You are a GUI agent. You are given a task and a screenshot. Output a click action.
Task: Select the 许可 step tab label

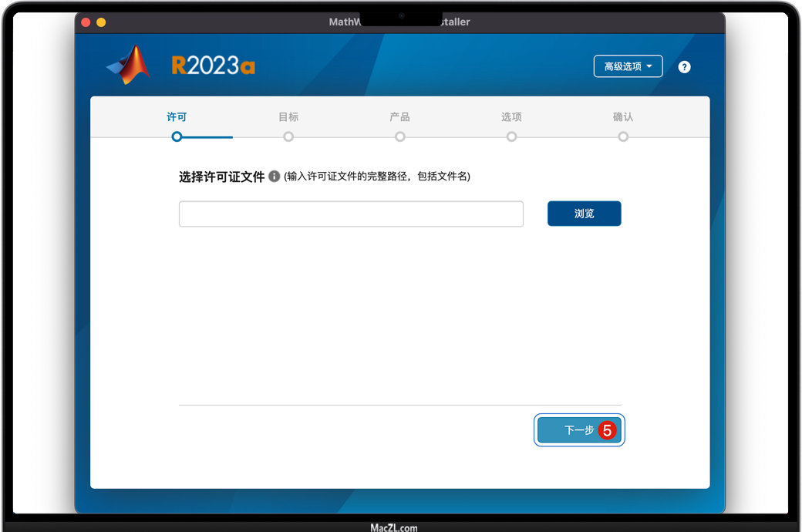point(177,117)
